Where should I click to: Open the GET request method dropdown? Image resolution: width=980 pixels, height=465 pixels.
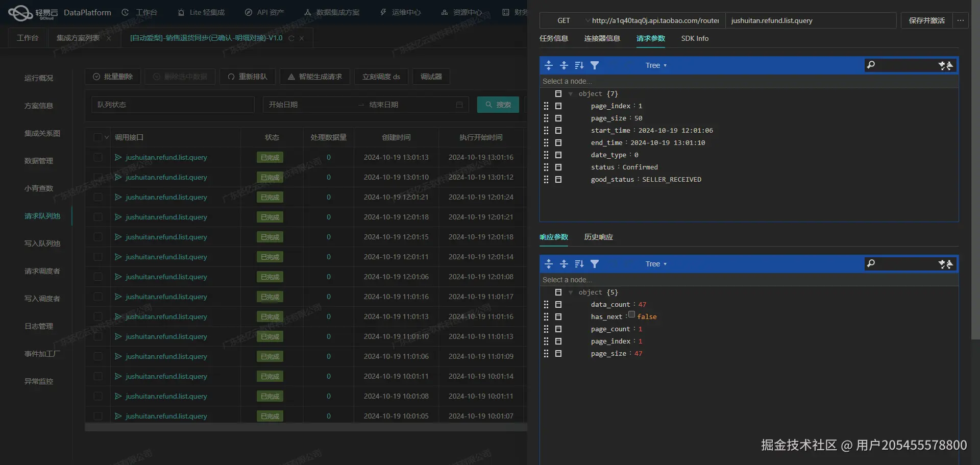click(x=566, y=20)
